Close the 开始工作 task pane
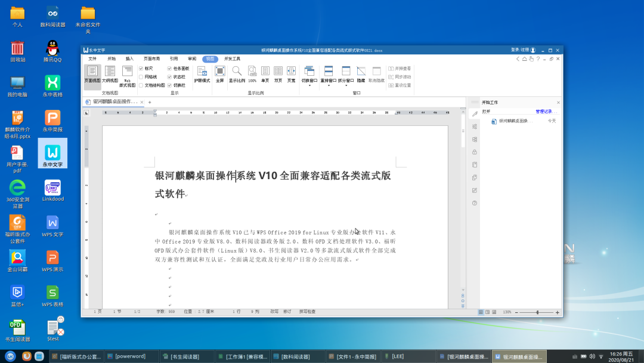 (x=558, y=102)
